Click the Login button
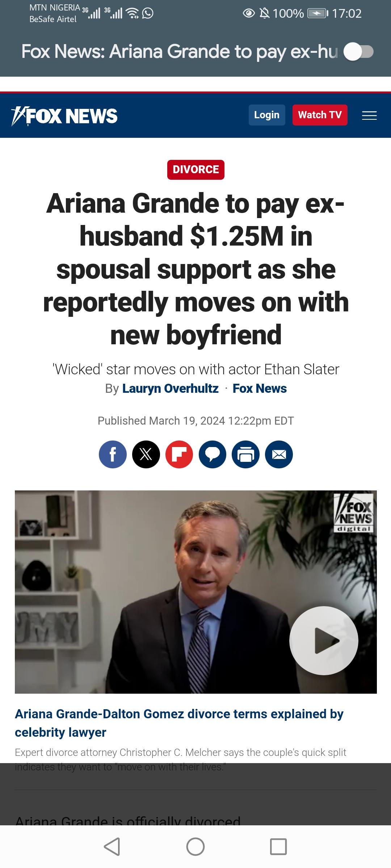Image resolution: width=391 pixels, height=868 pixels. pyautogui.click(x=267, y=115)
